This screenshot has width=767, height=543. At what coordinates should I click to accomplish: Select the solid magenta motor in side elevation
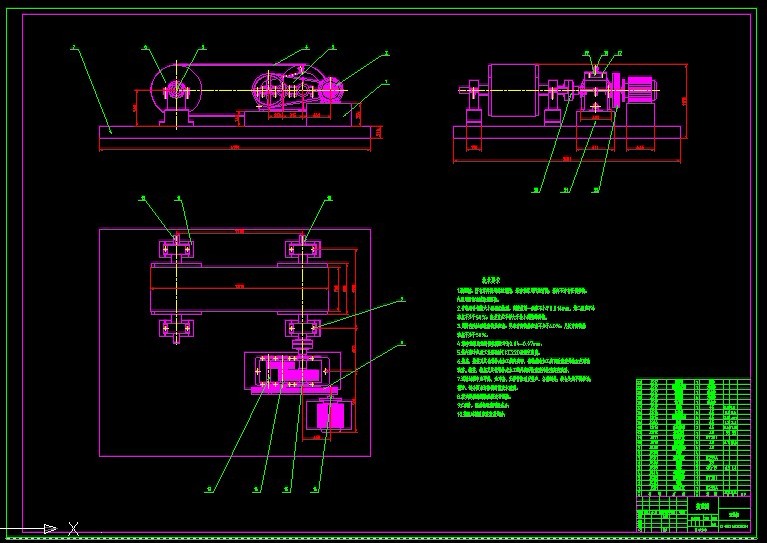coord(641,89)
